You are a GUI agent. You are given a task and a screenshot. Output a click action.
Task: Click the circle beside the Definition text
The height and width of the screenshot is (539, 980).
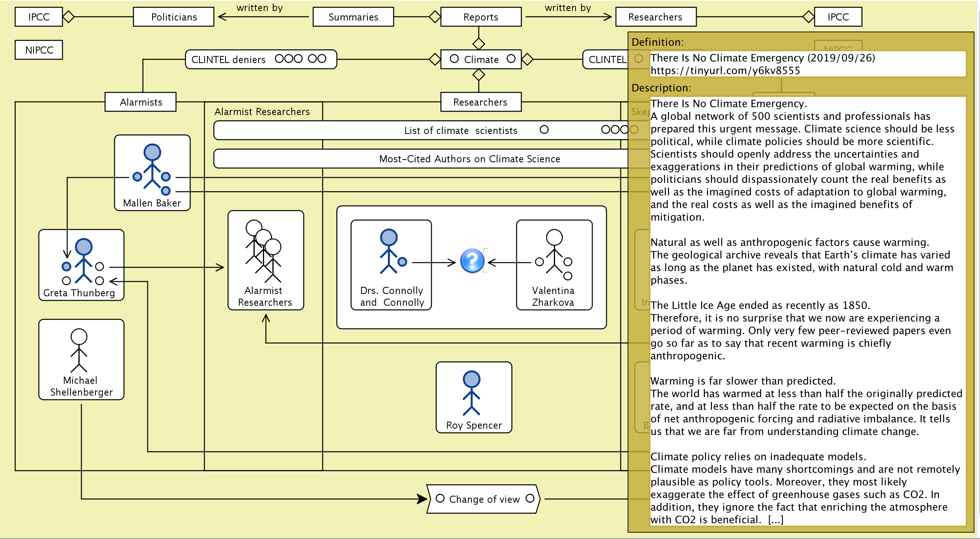click(639, 59)
